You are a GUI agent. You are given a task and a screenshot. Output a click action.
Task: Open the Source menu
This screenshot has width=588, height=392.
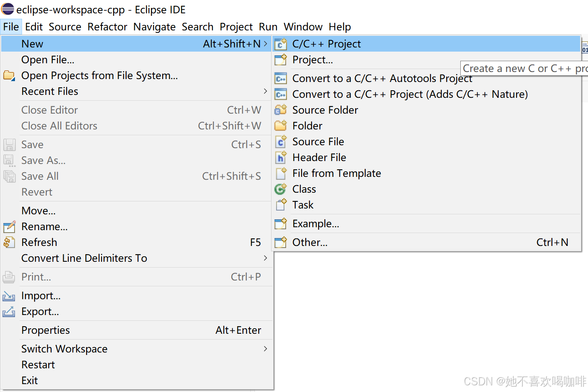point(65,27)
